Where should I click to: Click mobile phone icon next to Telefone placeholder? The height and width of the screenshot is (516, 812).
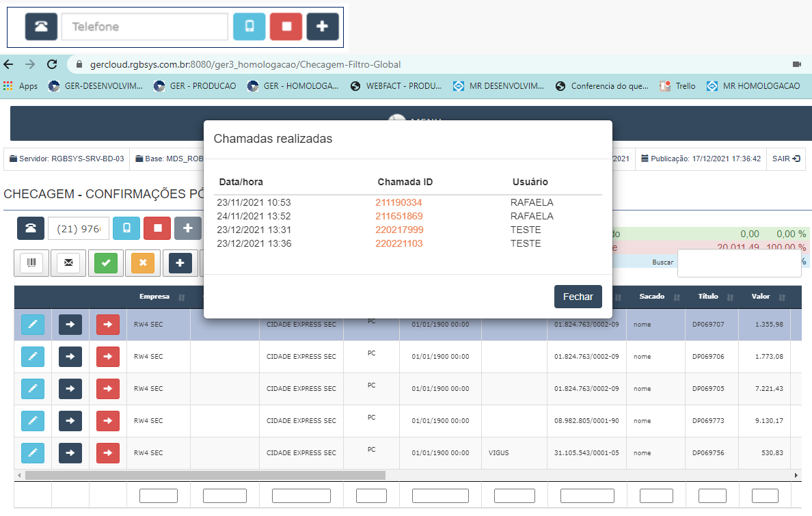pos(249,27)
